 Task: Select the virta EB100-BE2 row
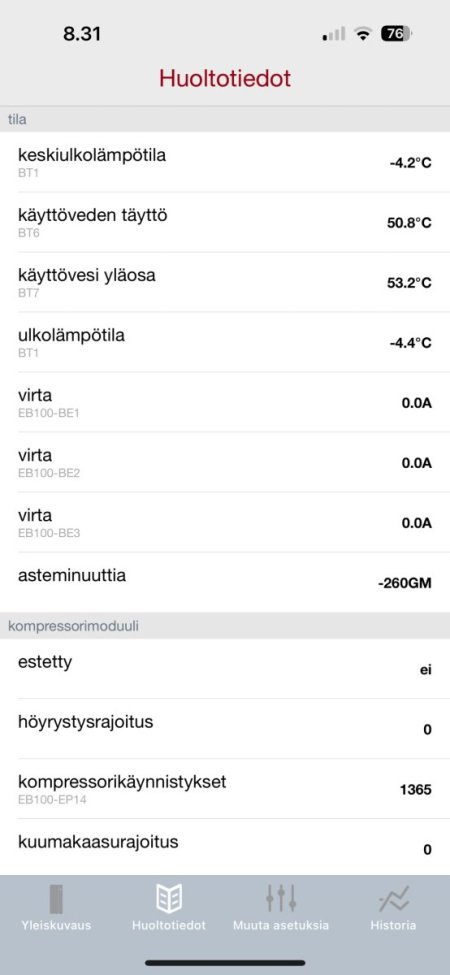tap(225, 462)
